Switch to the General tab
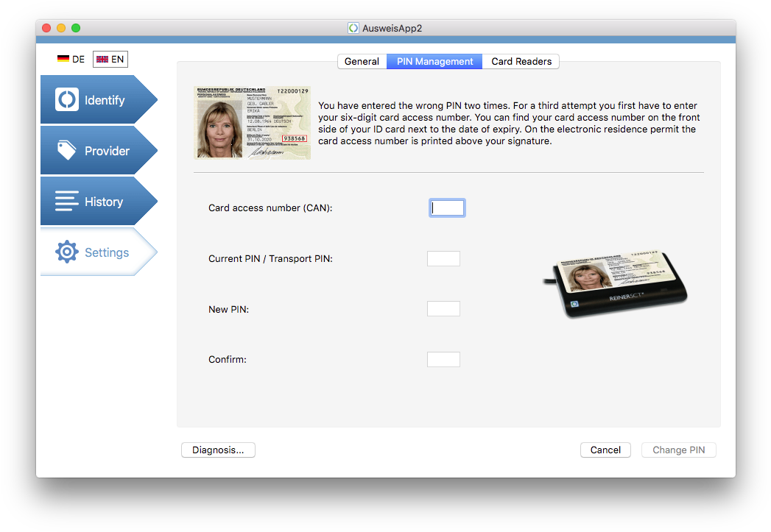This screenshot has height=532, width=771. (x=362, y=61)
